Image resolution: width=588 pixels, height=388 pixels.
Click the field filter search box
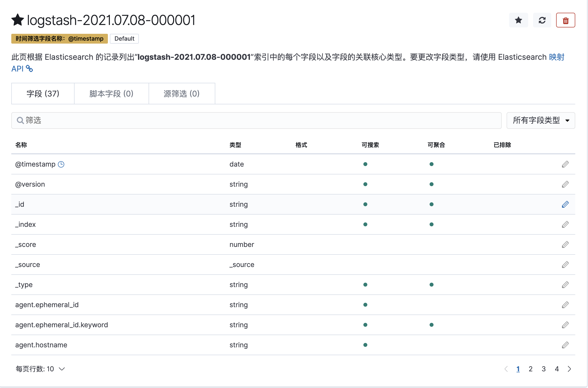[256, 121]
